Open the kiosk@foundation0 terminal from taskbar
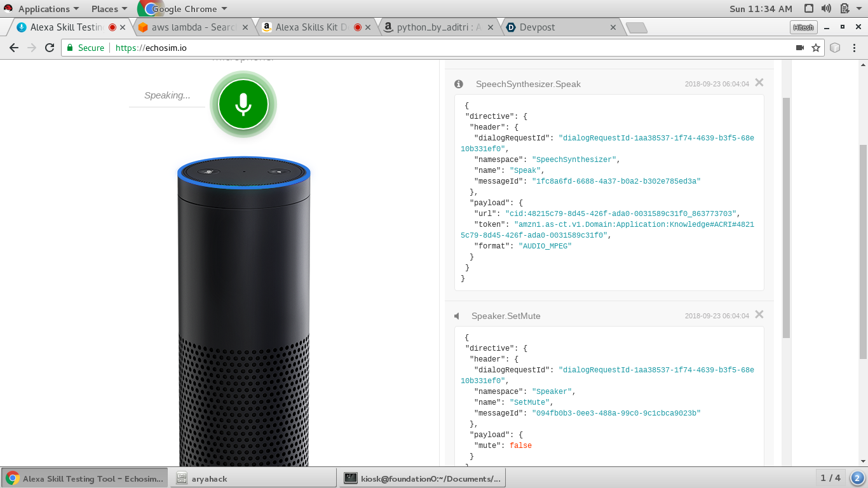Screen dimensions: 868x488 coord(423,478)
